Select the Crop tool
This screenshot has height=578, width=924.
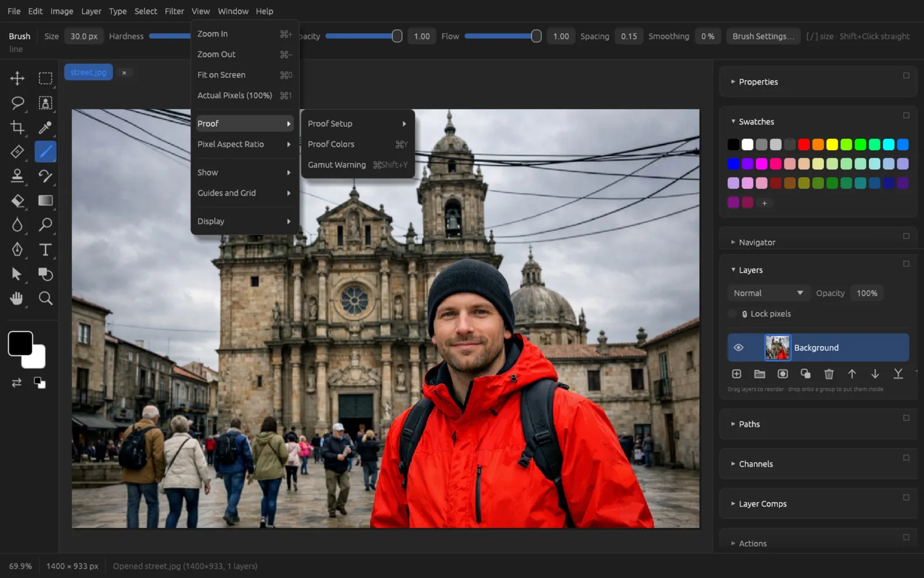tap(17, 127)
